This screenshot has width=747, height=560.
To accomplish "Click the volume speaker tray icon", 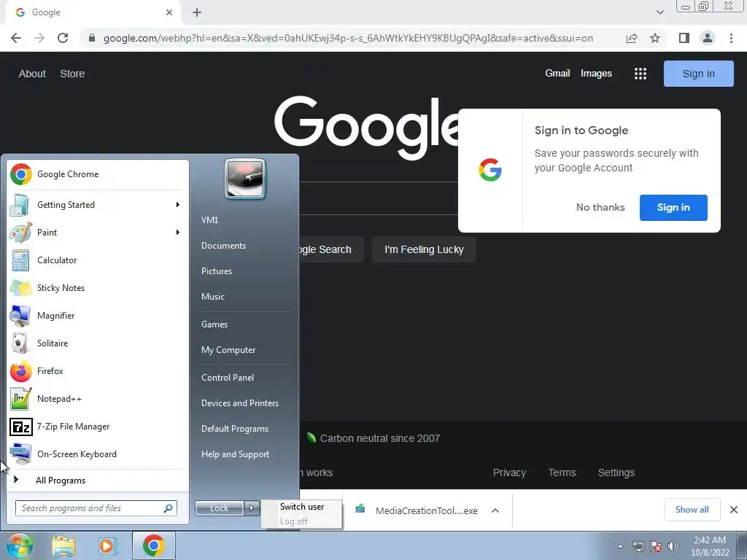I will pos(673,546).
